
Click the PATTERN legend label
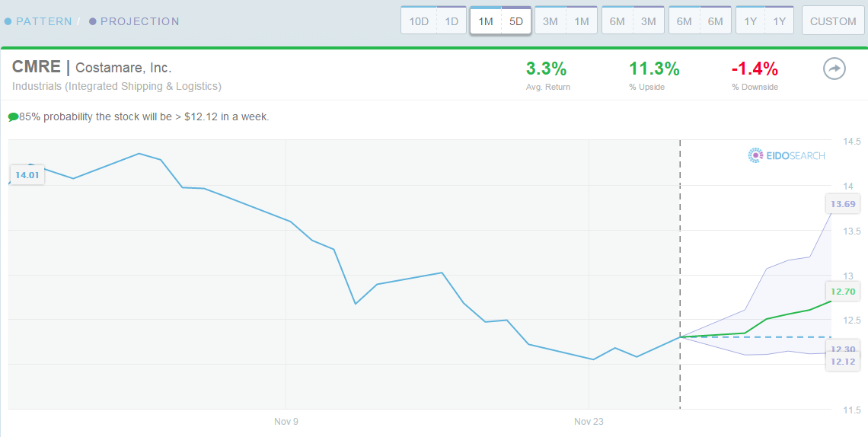pos(43,21)
